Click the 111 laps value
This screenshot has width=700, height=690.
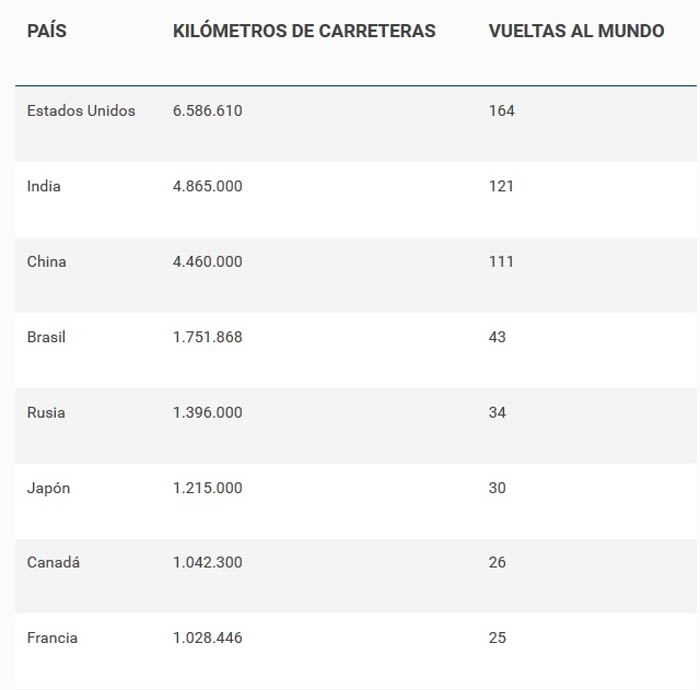click(501, 262)
